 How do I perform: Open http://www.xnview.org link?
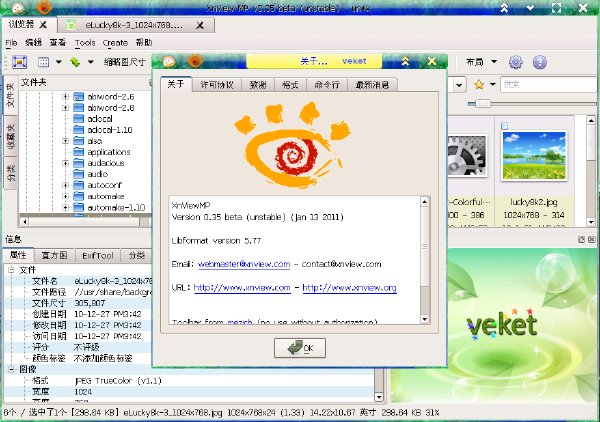click(x=349, y=288)
